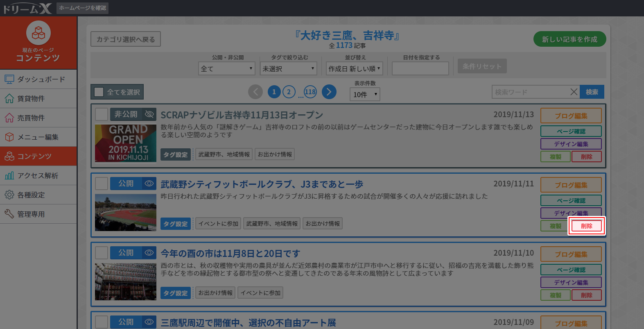Check the 全てを選択 checkbox
This screenshot has width=644, height=329.
pyautogui.click(x=99, y=92)
